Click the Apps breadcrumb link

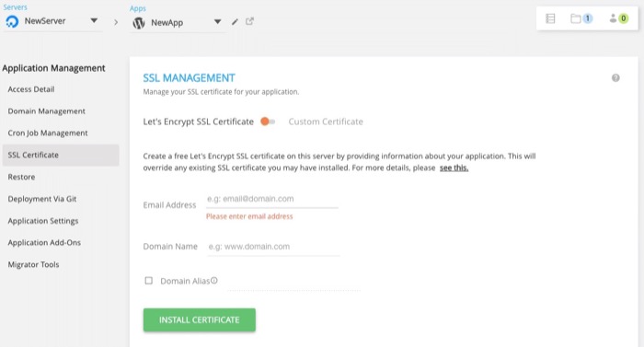pyautogui.click(x=138, y=8)
